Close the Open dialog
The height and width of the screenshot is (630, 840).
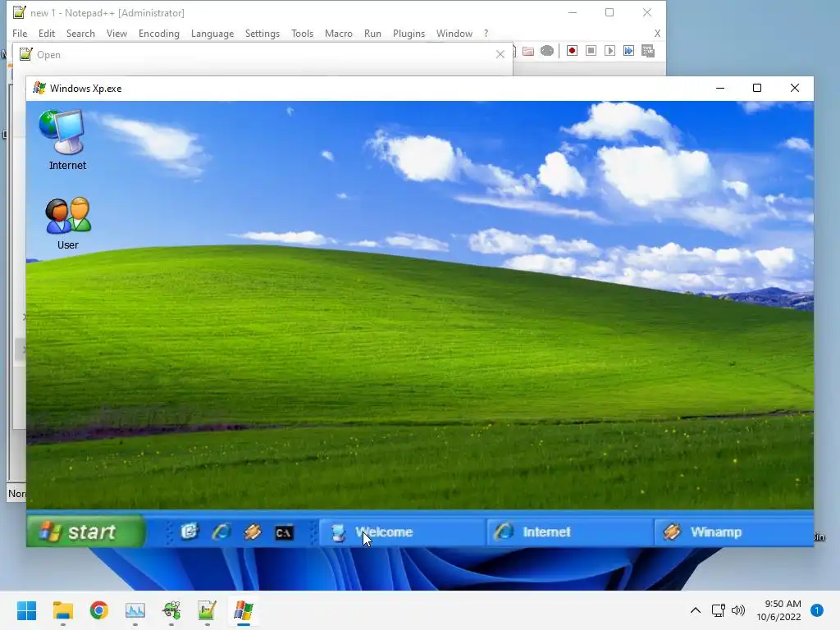coord(500,54)
